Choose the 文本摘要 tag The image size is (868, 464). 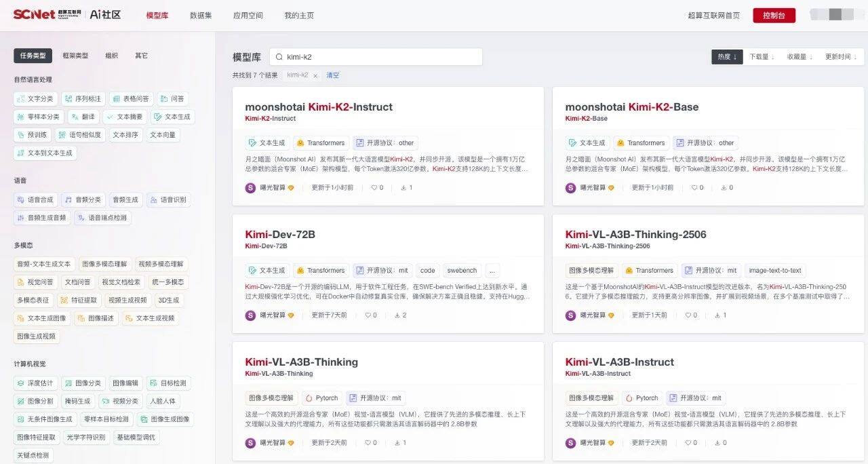tap(125, 117)
